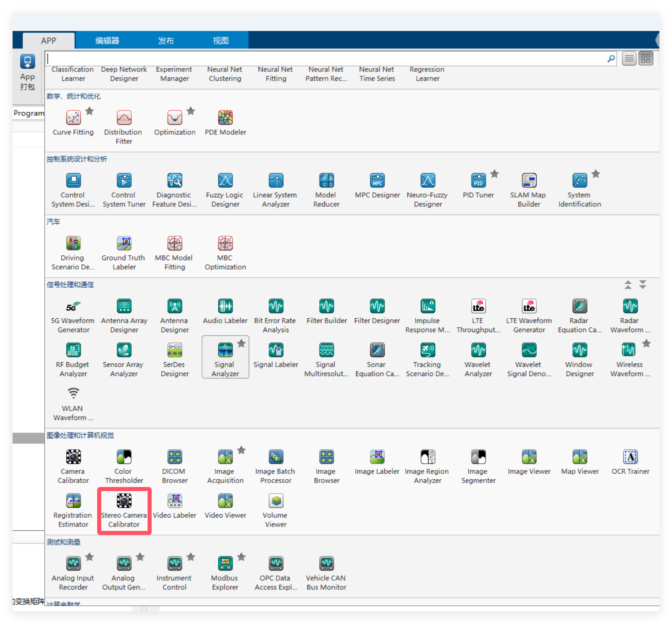The image size is (672, 624).
Task: Collapse the 信号处理和通信 section with up arrow
Action: click(x=628, y=285)
